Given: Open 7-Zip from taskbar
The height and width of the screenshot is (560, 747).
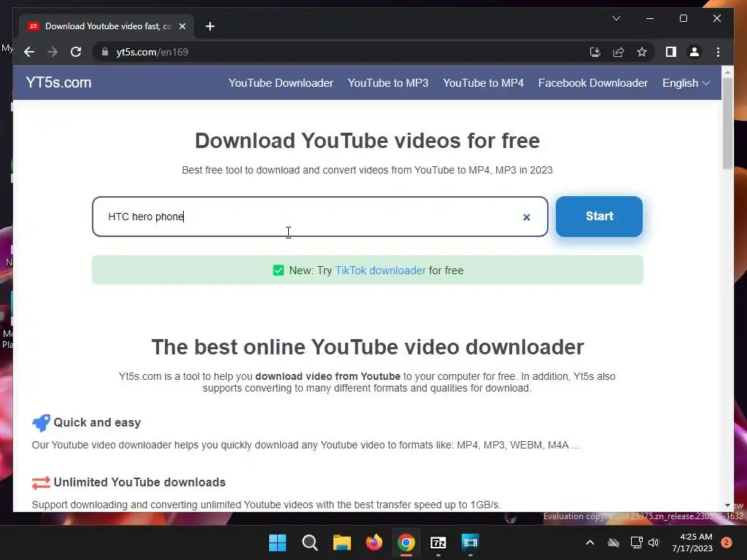Looking at the screenshot, I should tap(438, 542).
